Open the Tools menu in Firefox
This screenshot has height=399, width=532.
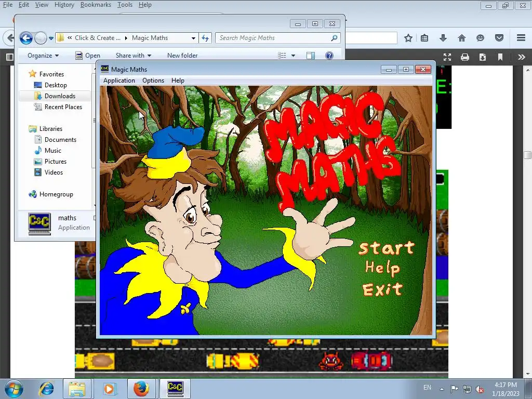pos(125,5)
